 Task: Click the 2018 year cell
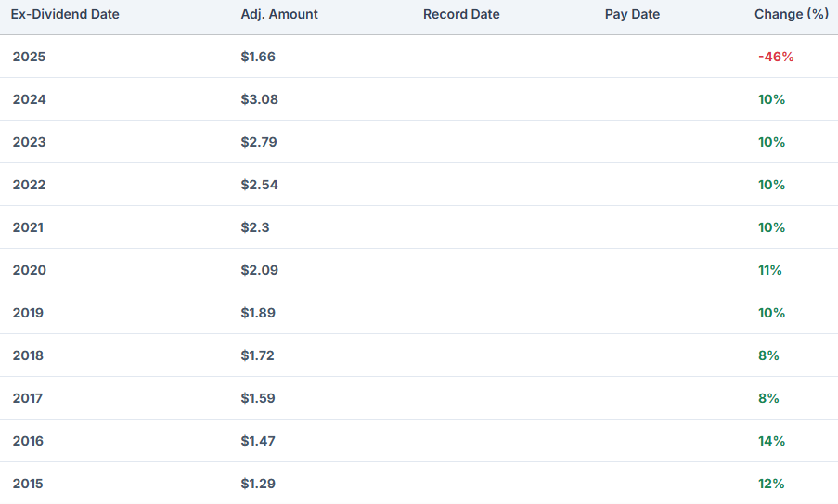click(29, 355)
